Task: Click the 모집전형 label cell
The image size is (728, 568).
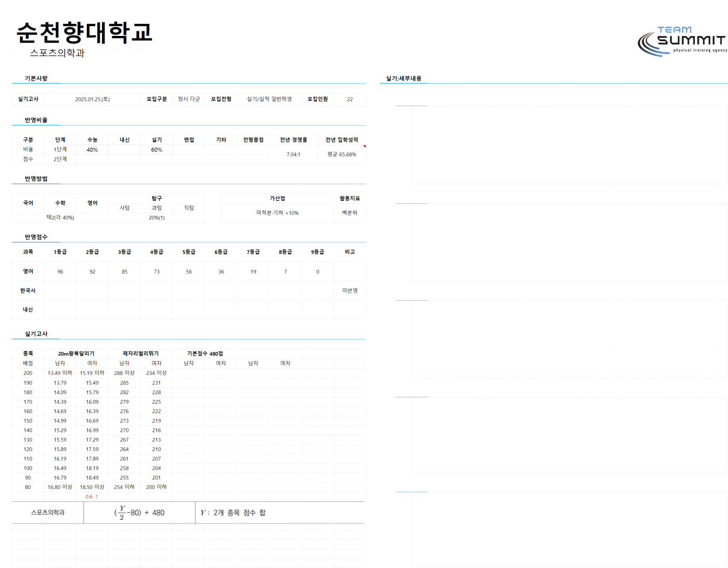Action: point(221,99)
